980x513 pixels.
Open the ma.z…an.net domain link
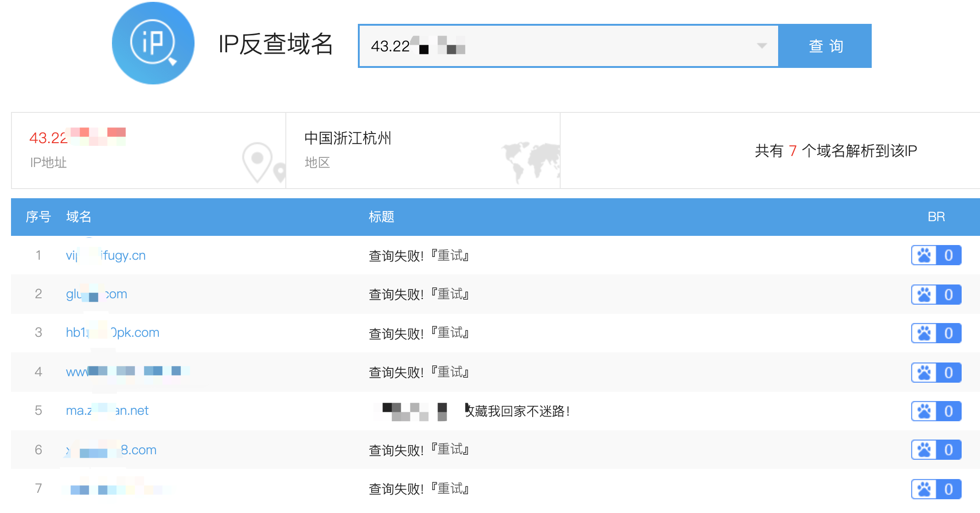pyautogui.click(x=107, y=411)
